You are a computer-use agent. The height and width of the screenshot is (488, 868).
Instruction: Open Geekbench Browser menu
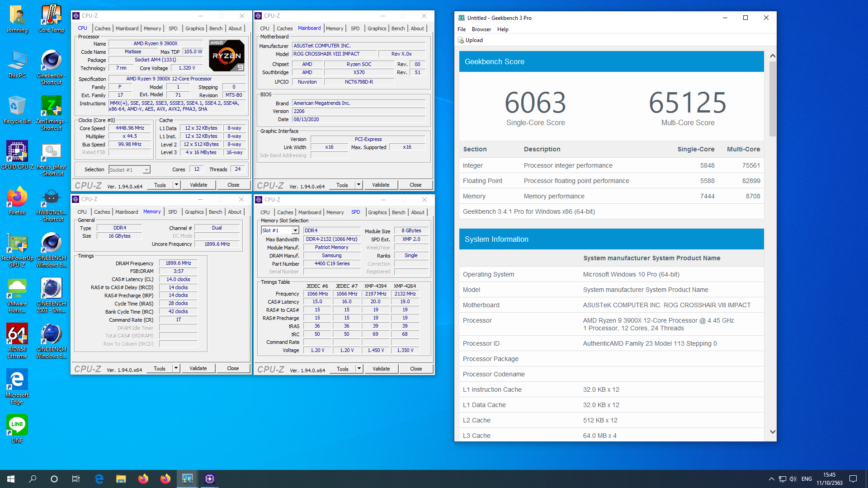click(481, 29)
